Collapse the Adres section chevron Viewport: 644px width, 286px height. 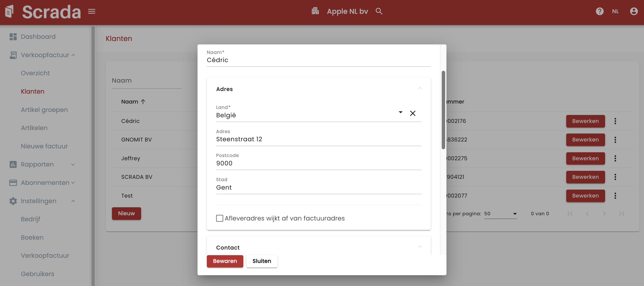tap(420, 88)
